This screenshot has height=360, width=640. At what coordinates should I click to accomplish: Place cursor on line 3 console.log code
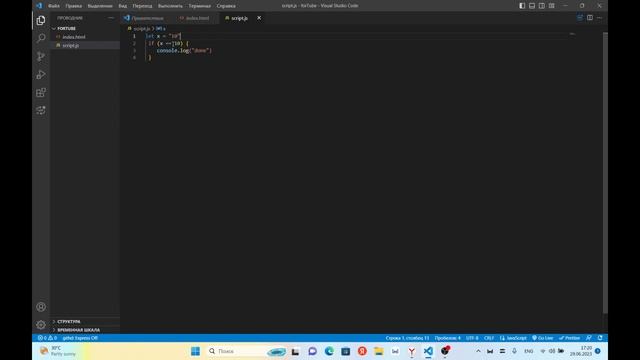tap(184, 51)
